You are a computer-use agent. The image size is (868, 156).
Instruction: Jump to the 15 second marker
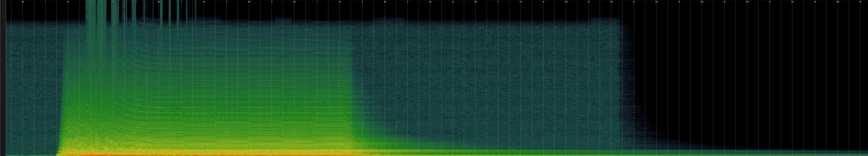[x=679, y=2]
